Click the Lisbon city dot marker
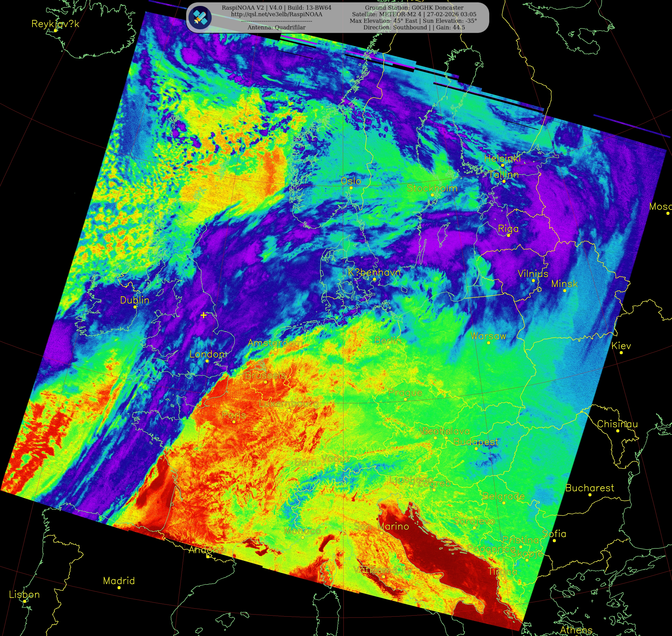This screenshot has width=672, height=636. click(x=25, y=601)
